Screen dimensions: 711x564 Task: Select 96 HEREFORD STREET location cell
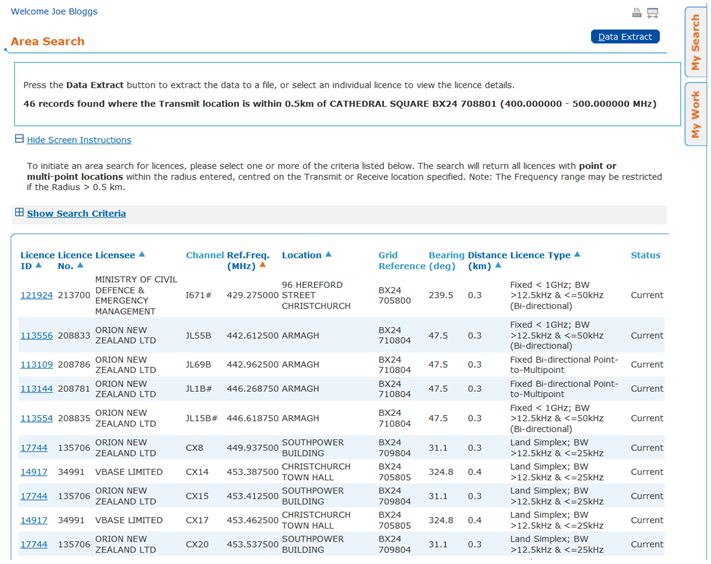[316, 296]
